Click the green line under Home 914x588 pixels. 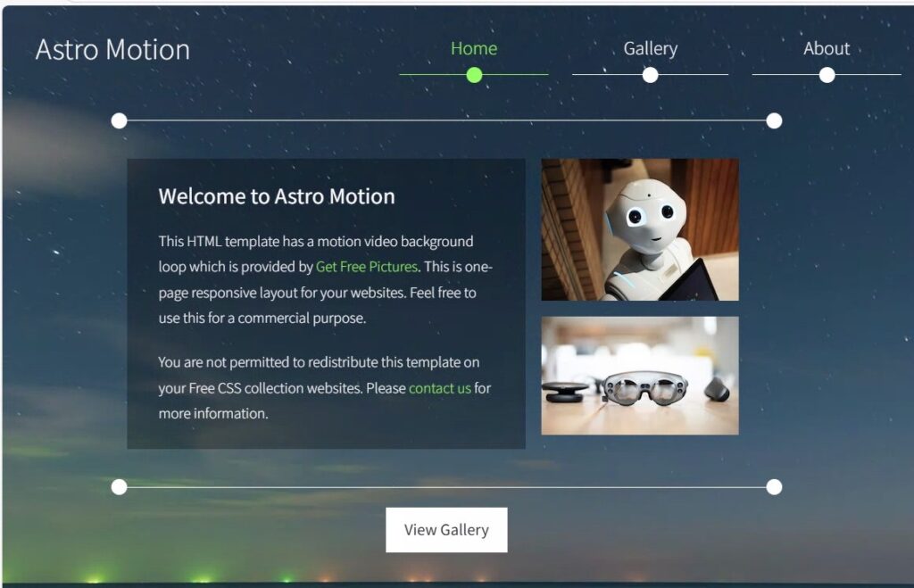tap(474, 75)
